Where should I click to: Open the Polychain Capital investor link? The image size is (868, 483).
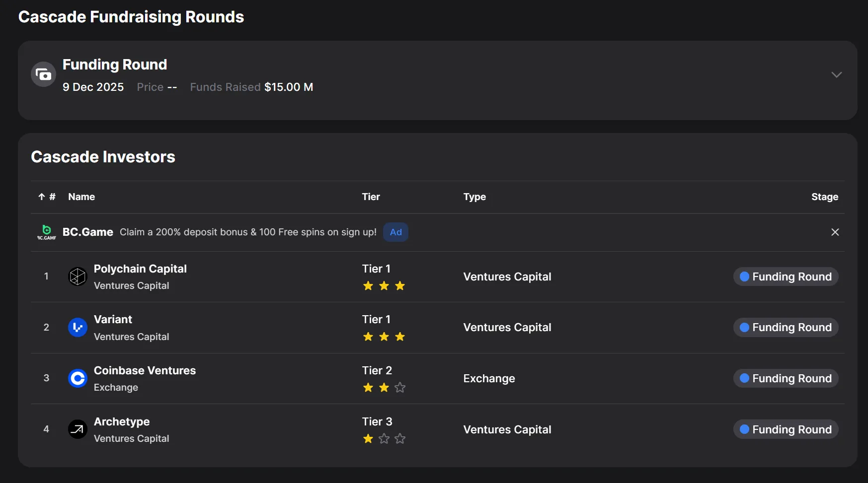click(140, 269)
